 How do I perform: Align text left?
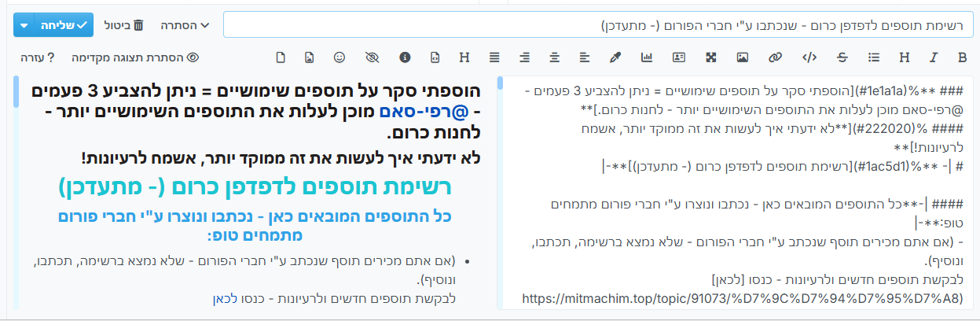pyautogui.click(x=585, y=57)
